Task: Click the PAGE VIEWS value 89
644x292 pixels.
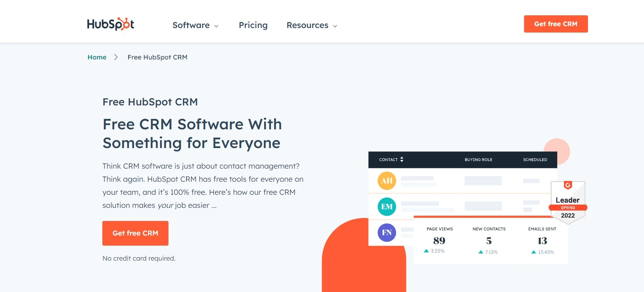Action: [439, 240]
